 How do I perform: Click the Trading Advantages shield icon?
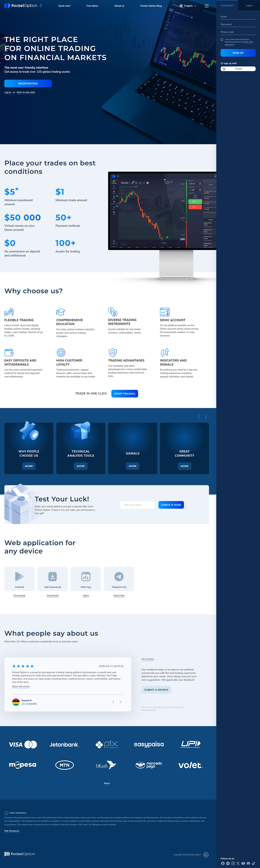tap(113, 352)
